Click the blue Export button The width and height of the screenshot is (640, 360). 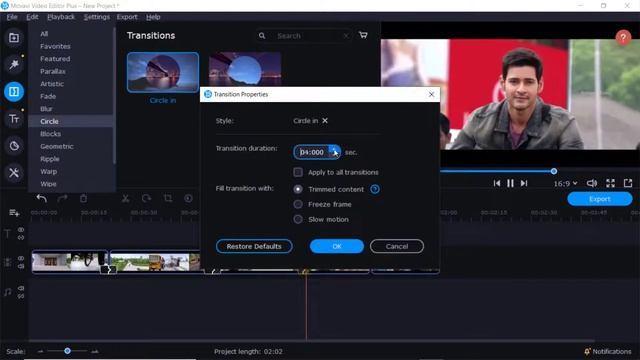click(x=600, y=199)
